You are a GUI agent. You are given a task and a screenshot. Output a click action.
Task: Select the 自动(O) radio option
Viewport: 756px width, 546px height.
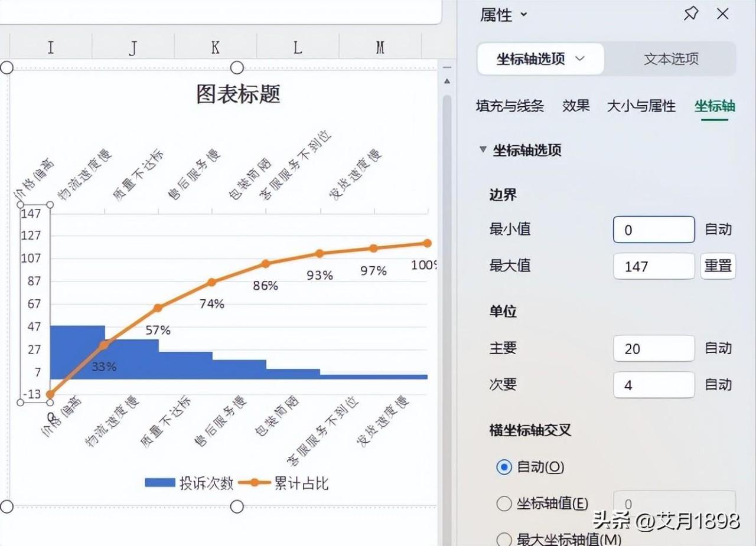point(504,467)
